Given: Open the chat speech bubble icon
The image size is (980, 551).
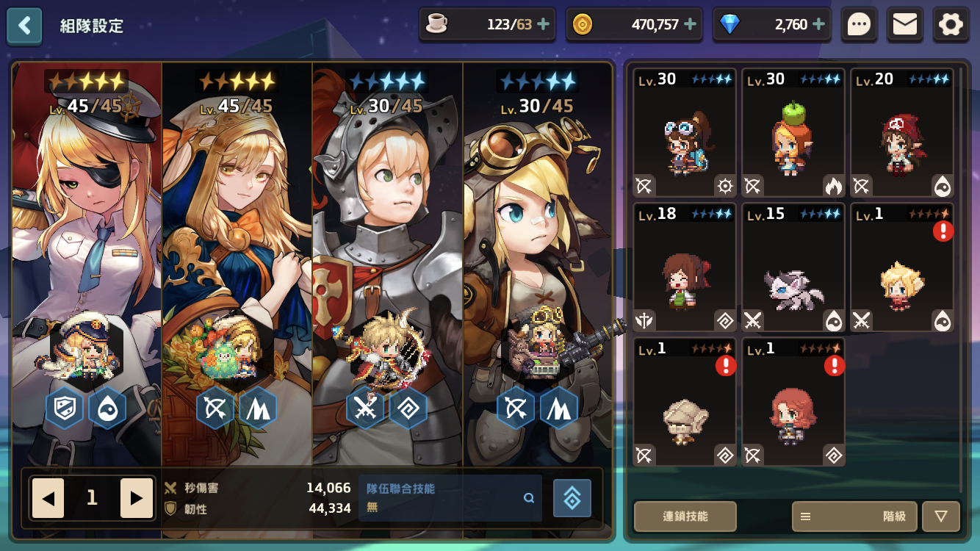Looking at the screenshot, I should [x=859, y=25].
